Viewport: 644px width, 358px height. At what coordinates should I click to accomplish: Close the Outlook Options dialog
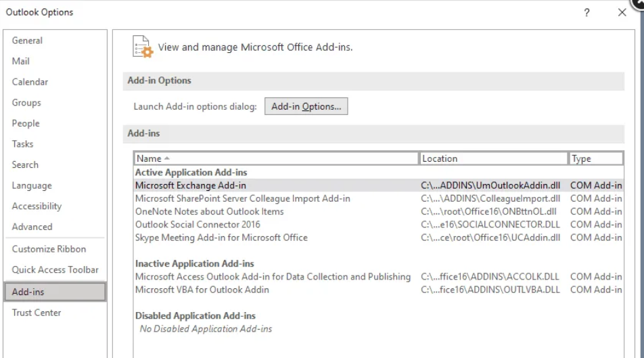click(622, 12)
